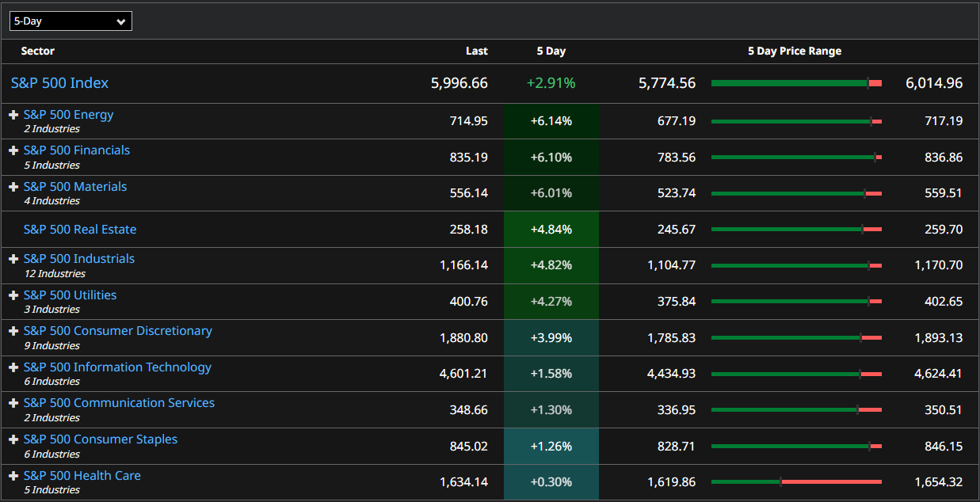This screenshot has width=980, height=502.
Task: Select the +1.26% Consumer Staples cell
Action: point(551,447)
